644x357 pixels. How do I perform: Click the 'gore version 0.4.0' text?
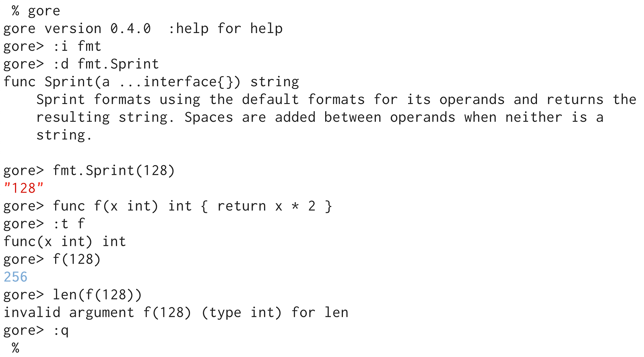click(77, 29)
